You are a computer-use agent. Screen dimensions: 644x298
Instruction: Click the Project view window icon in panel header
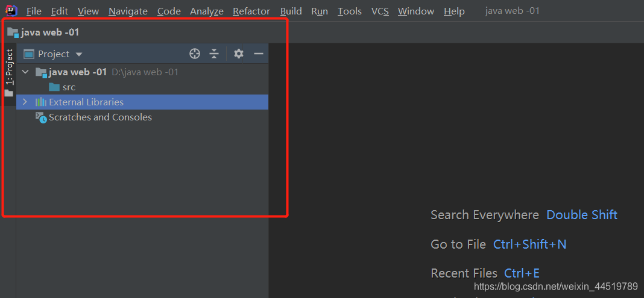coord(29,54)
